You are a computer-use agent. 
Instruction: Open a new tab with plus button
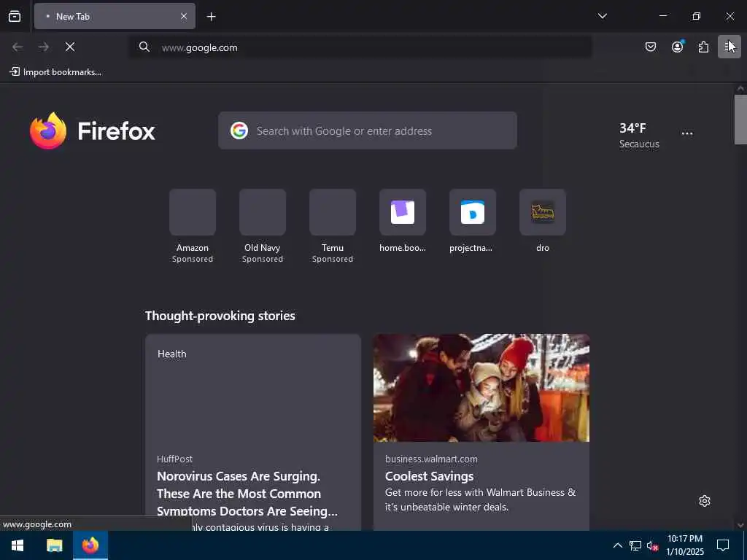coord(211,17)
